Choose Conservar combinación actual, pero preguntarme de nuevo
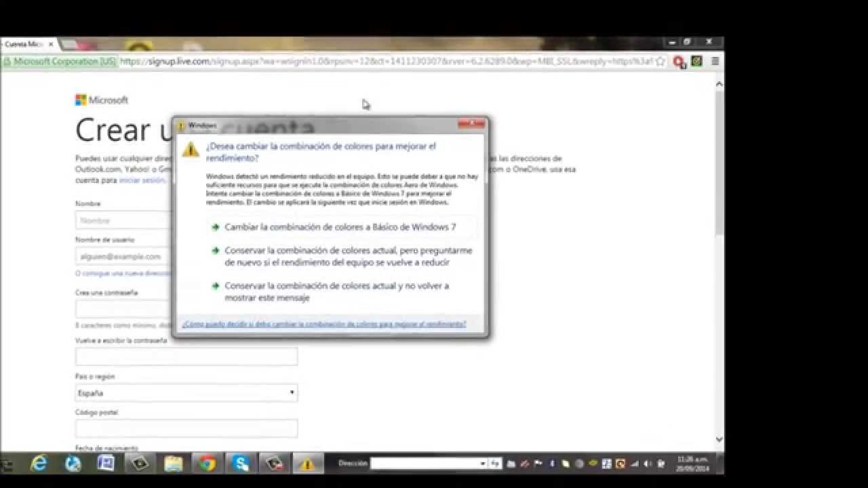This screenshot has height=488, width=868. pyautogui.click(x=342, y=256)
